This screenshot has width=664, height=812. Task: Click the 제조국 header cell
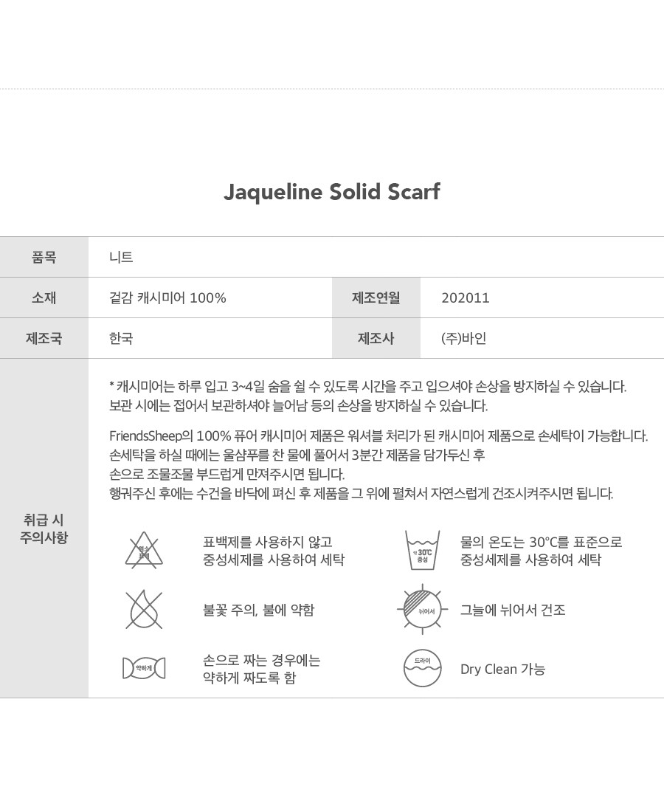click(x=44, y=338)
